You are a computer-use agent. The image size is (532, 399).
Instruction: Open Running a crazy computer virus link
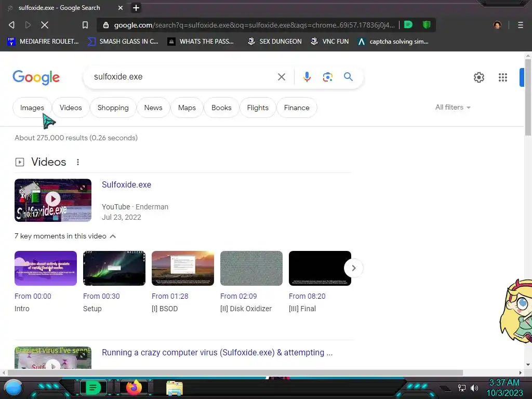217,353
